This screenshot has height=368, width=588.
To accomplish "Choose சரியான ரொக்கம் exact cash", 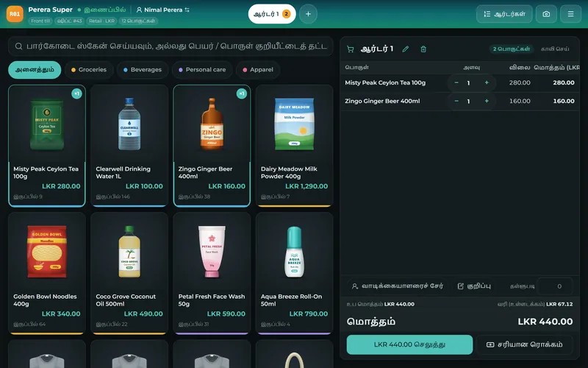I will point(525,344).
